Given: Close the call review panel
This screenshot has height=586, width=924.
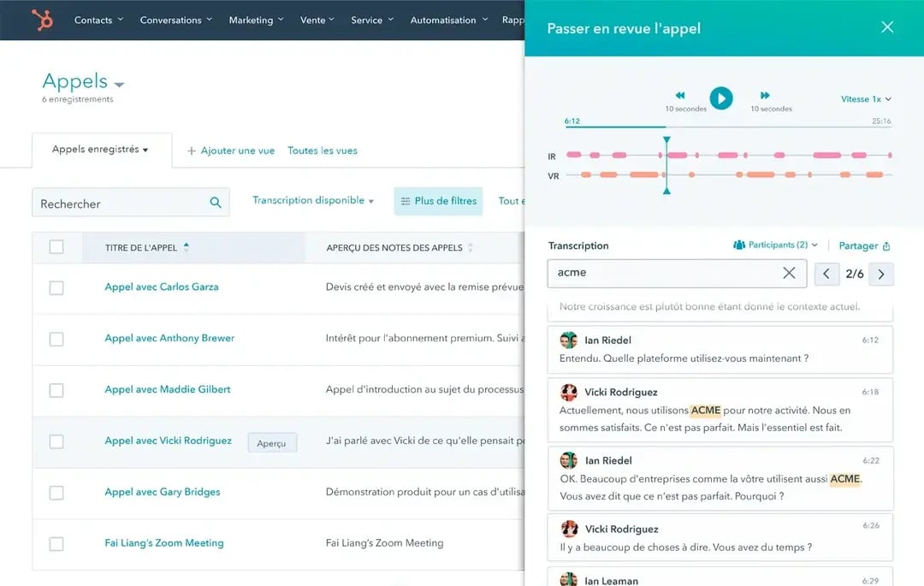Looking at the screenshot, I should 887,27.
